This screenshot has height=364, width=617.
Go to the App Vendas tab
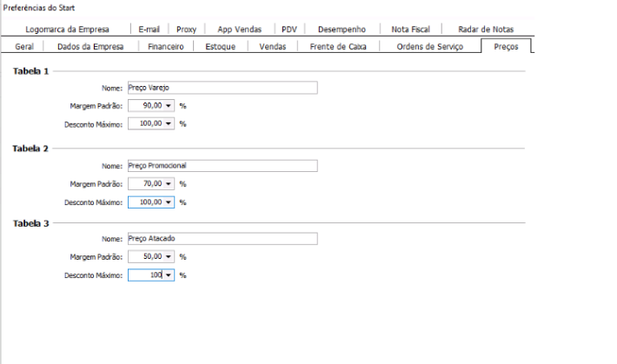[x=239, y=29]
